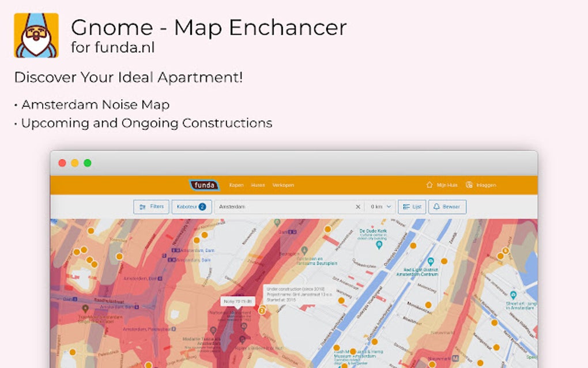
Task: Toggle the Kaboteur extension button
Action: (191, 206)
